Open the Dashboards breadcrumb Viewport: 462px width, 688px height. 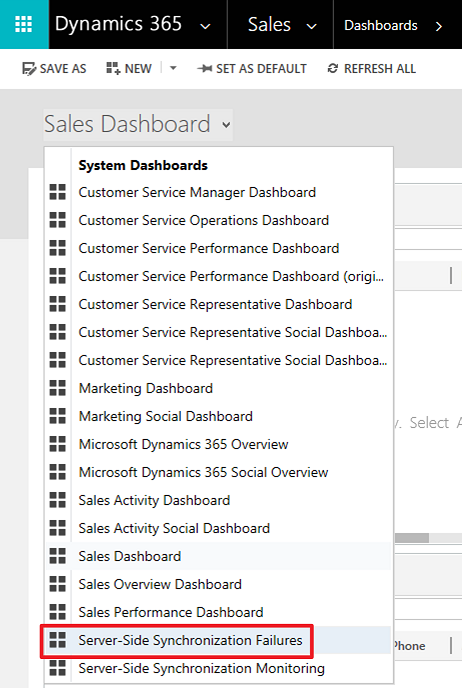[x=380, y=25]
